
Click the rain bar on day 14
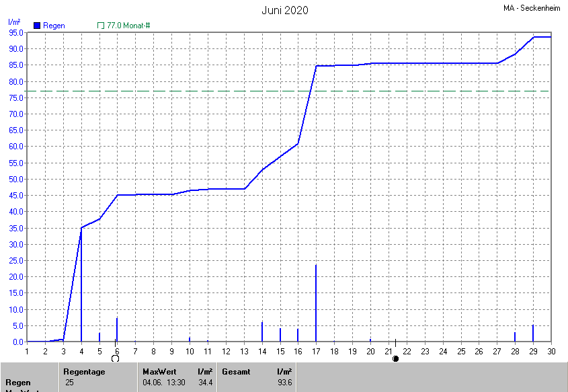pyautogui.click(x=262, y=332)
